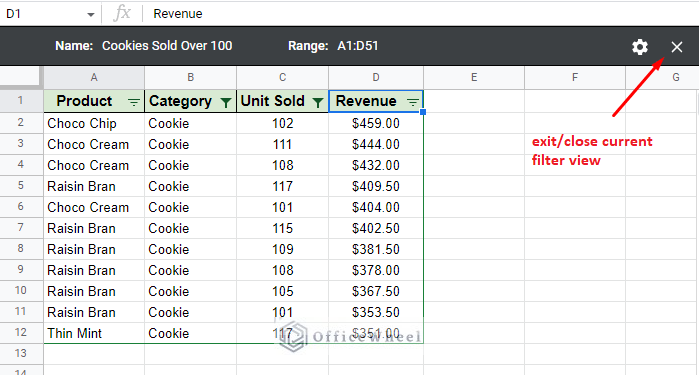Open Unit Sold column filter funnel
Viewport: 699px width, 375px height.
click(x=318, y=103)
